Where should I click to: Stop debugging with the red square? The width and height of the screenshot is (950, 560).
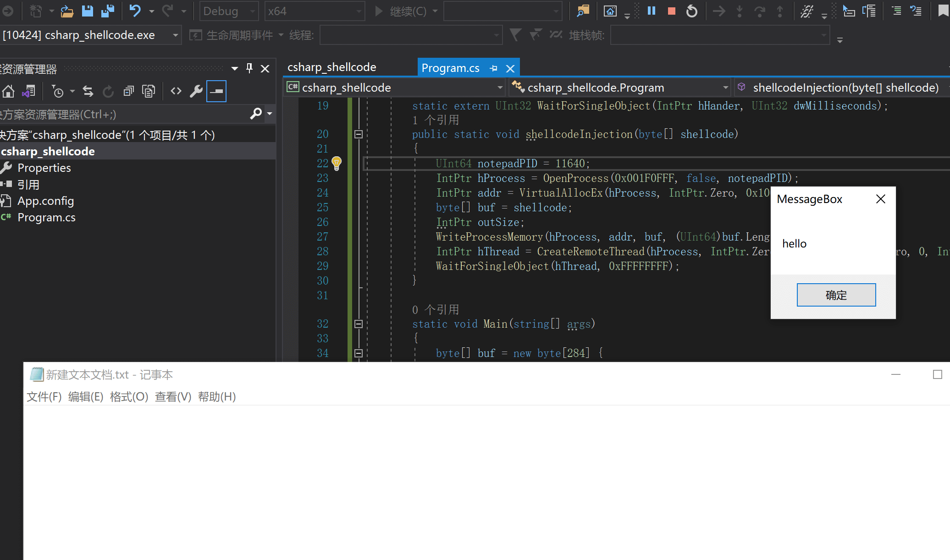(x=672, y=11)
